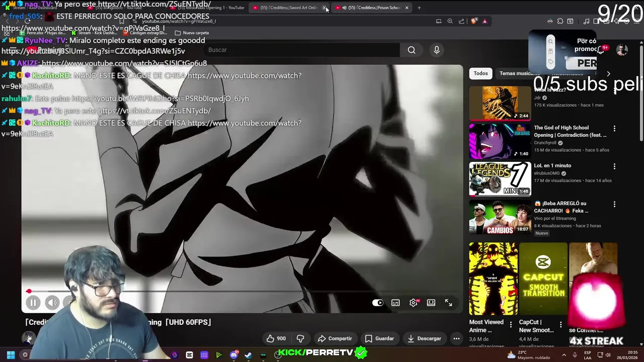The height and width of the screenshot is (362, 644).
Task: Like the video with 900 likes
Action: (276, 338)
